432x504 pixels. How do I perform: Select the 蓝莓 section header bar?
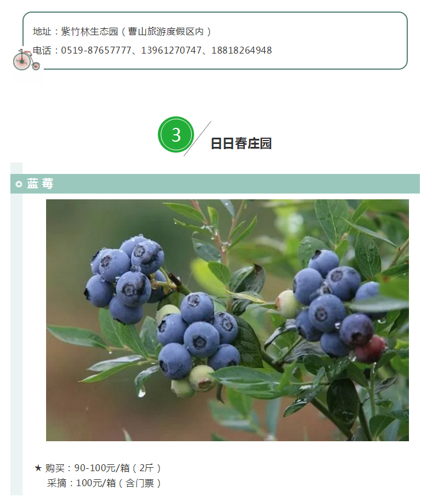215,184
